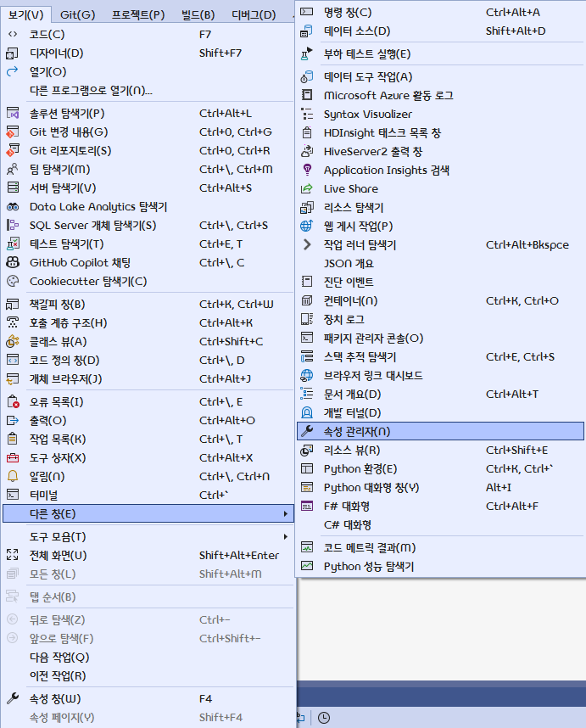Open Python 대화형 창(Y)
The width and height of the screenshot is (586, 728).
tap(440, 488)
